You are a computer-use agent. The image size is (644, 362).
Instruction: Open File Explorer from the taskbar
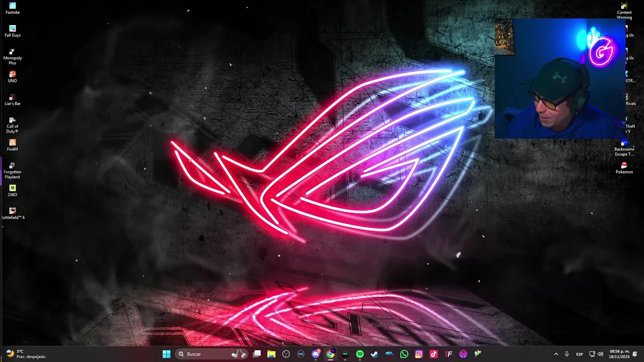[271, 354]
